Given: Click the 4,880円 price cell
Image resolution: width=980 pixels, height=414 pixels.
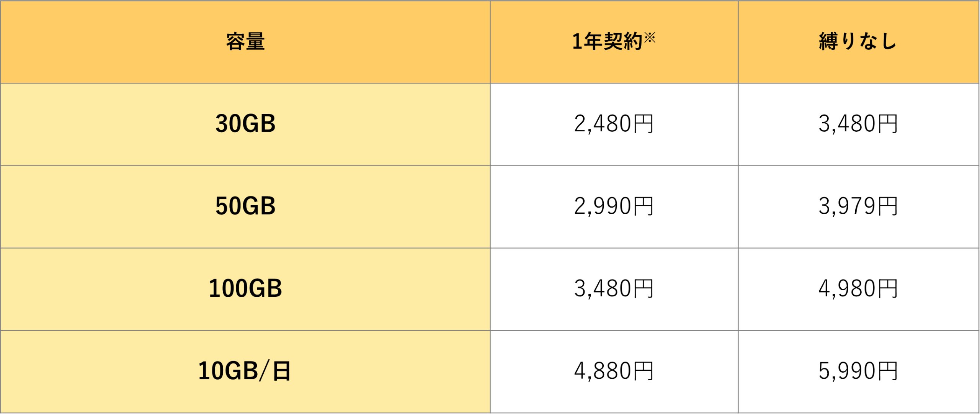Looking at the screenshot, I should click(x=614, y=371).
